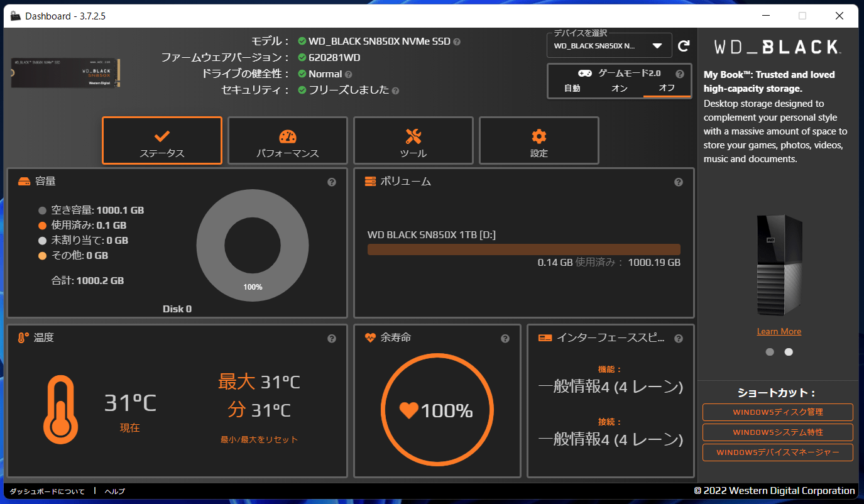This screenshot has height=504, width=864.
Task: Click 最小/最大をリセット link
Action: 259,440
